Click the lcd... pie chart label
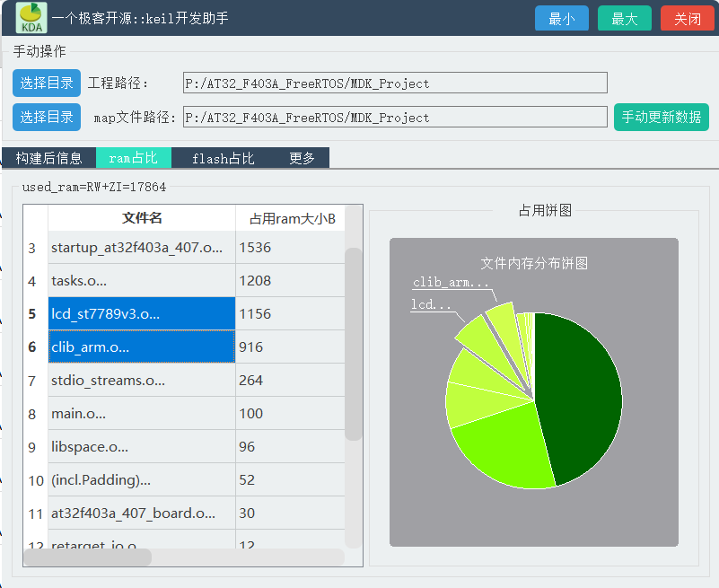This screenshot has height=588, width=719. [x=431, y=304]
